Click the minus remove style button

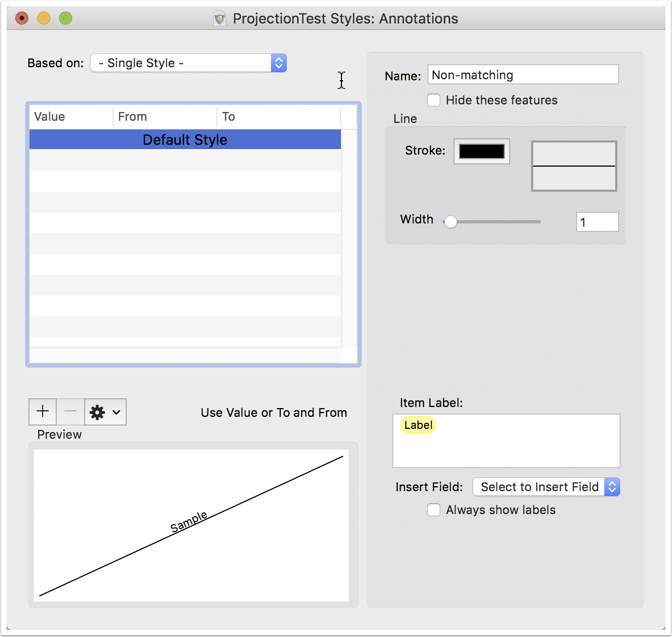[70, 411]
